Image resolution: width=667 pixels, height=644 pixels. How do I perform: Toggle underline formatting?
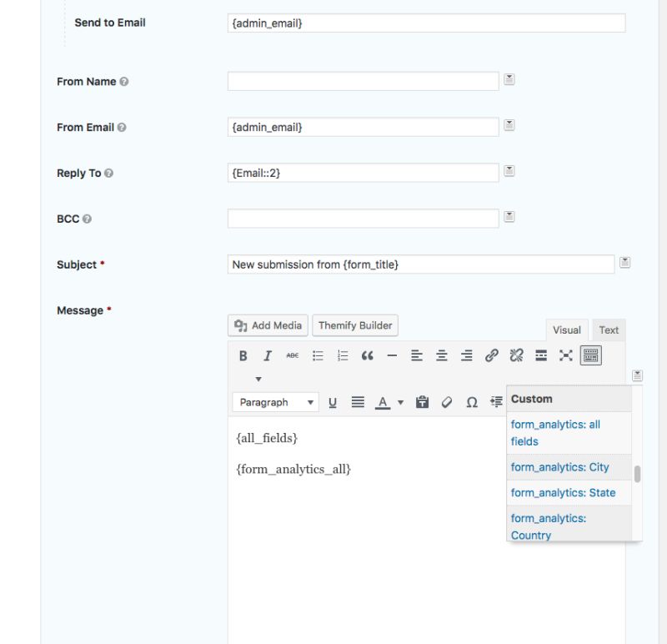coord(333,401)
